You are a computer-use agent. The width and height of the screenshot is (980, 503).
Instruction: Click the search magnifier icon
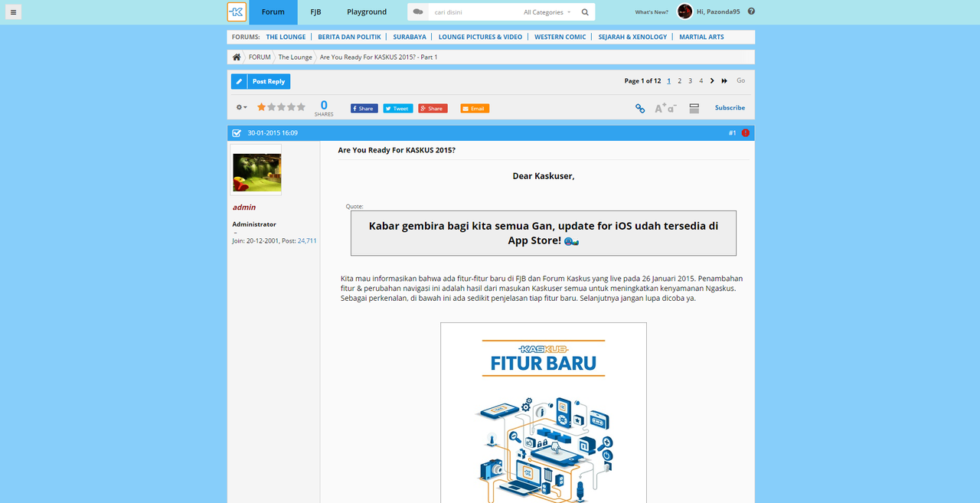click(585, 12)
